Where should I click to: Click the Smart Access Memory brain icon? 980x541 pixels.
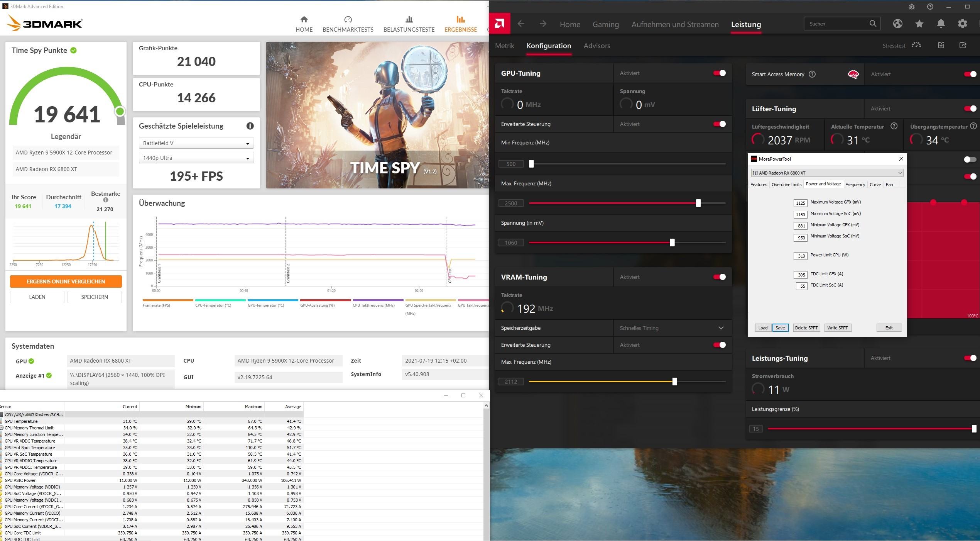pyautogui.click(x=853, y=75)
